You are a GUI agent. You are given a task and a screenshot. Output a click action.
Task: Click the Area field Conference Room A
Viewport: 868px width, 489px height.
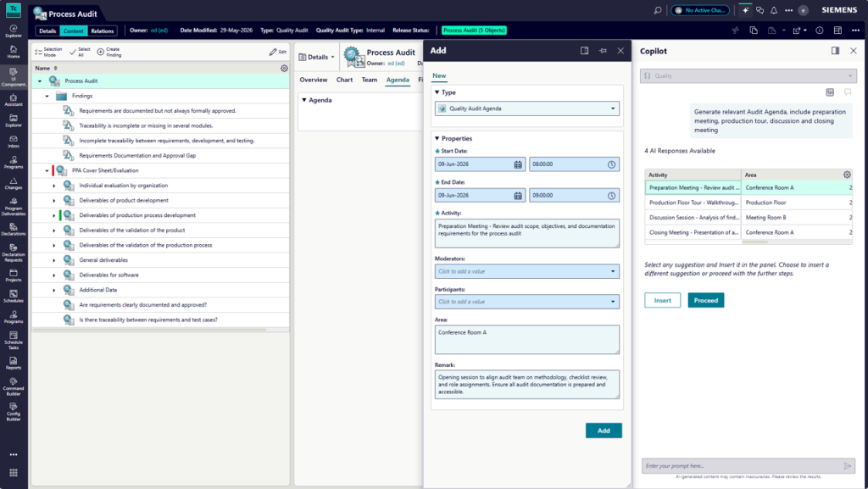pos(527,339)
